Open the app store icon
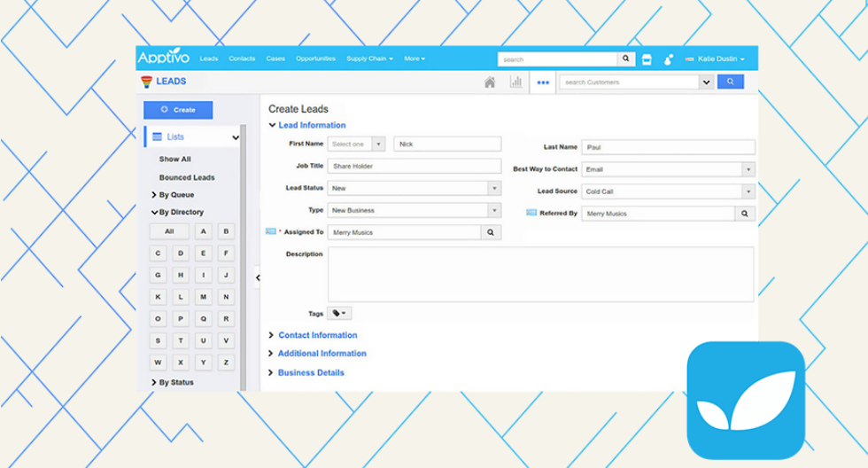868x468 pixels. pyautogui.click(x=647, y=59)
